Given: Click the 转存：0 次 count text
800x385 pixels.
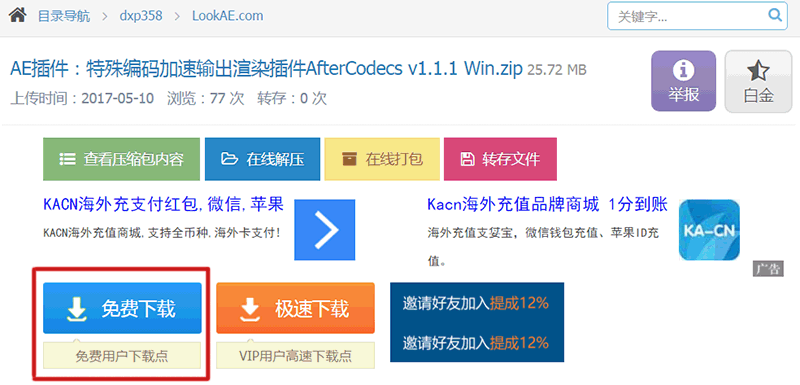Looking at the screenshot, I should tap(292, 98).
